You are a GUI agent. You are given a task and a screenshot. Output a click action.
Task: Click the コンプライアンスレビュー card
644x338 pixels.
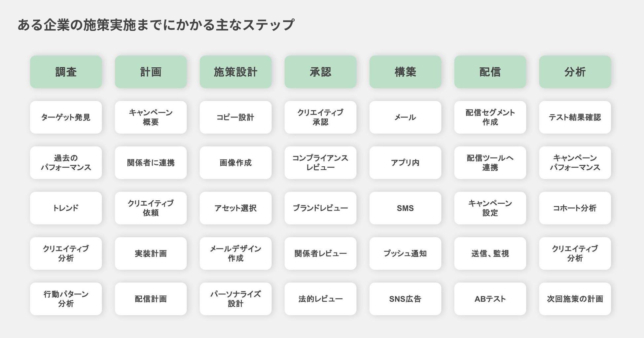[x=320, y=163]
